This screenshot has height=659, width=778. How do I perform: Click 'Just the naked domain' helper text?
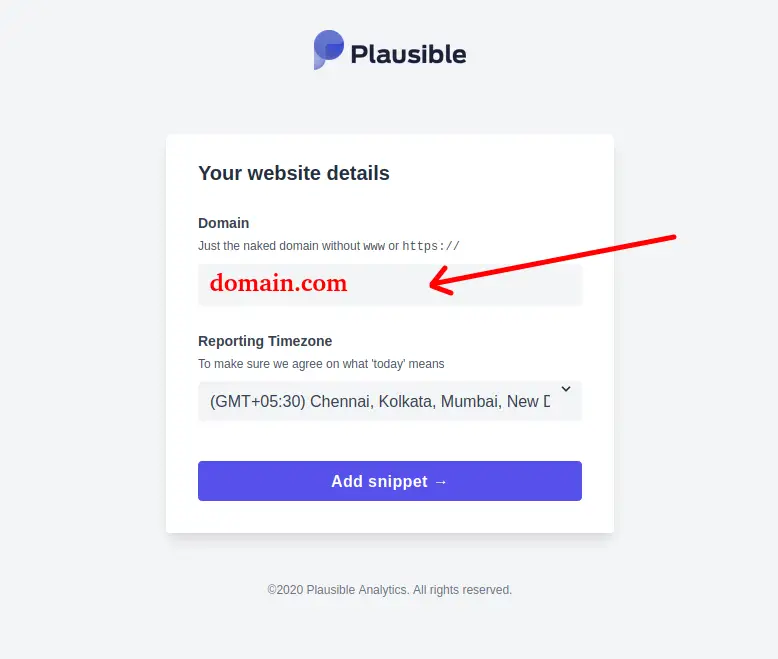coord(328,246)
